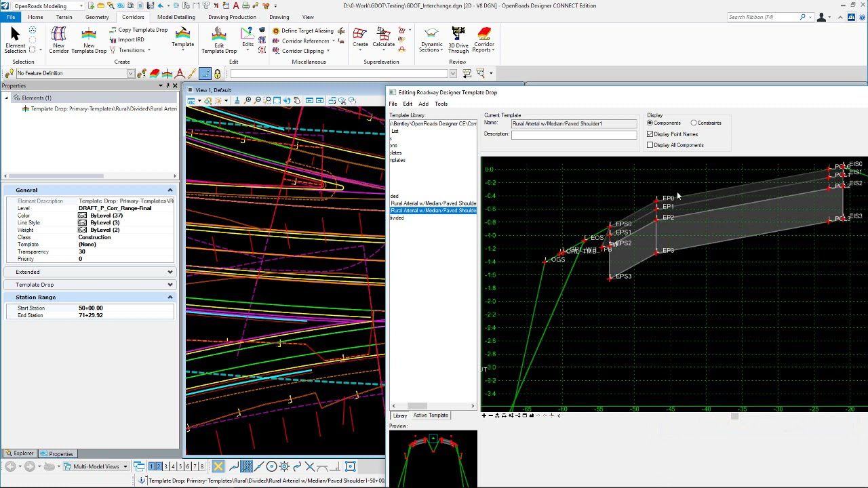The width and height of the screenshot is (868, 488).
Task: Click the Color ByLevel swatch
Action: (83, 216)
